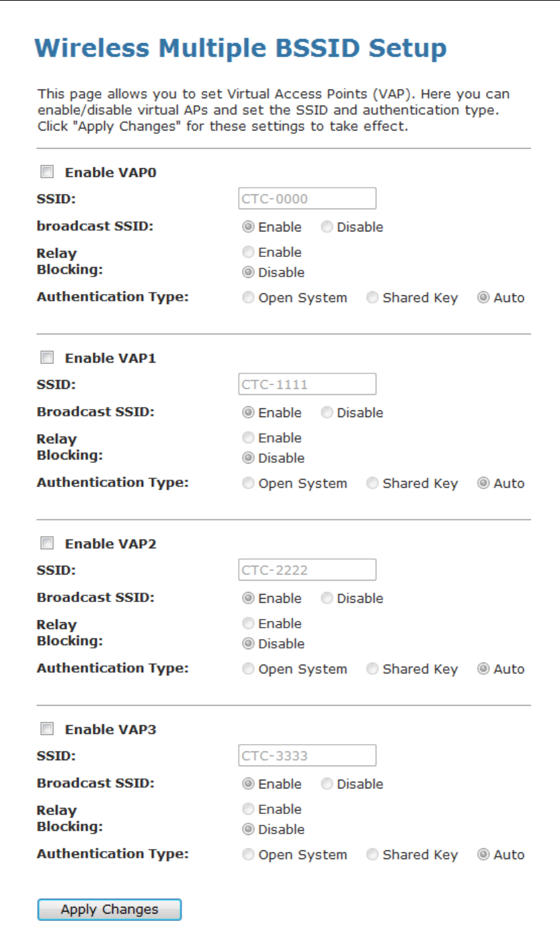Set VAP3 authentication to Open System
Viewport: 560px width, 925px height.
click(249, 855)
